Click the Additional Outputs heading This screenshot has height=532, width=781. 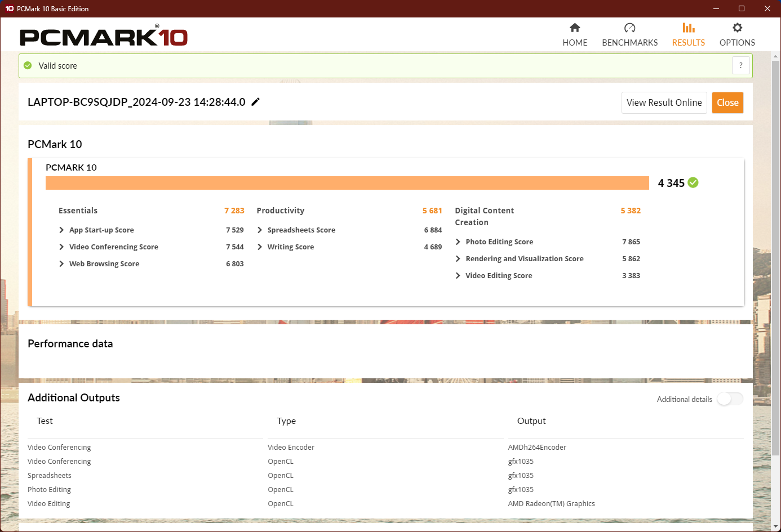[x=74, y=398]
